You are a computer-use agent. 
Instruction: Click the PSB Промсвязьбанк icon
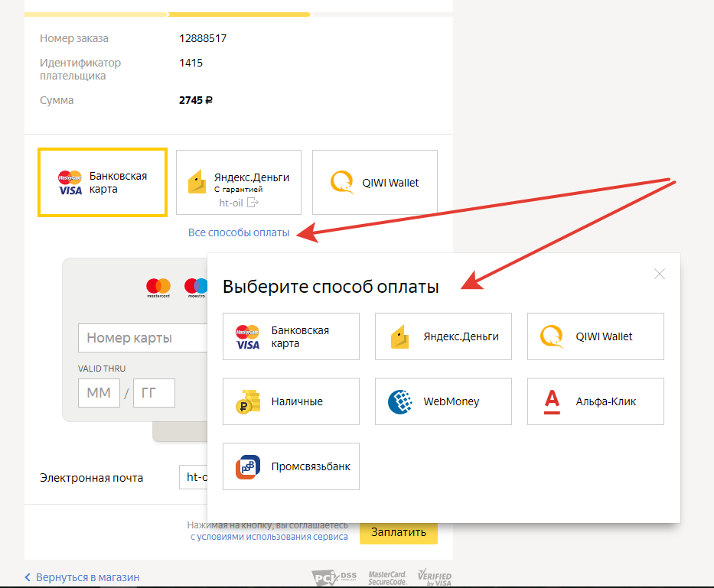click(x=248, y=467)
